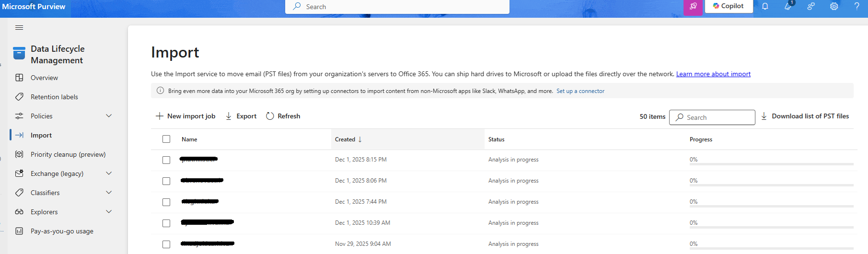This screenshot has width=868, height=254.
Task: Open Priority cleanup (preview)
Action: (68, 154)
